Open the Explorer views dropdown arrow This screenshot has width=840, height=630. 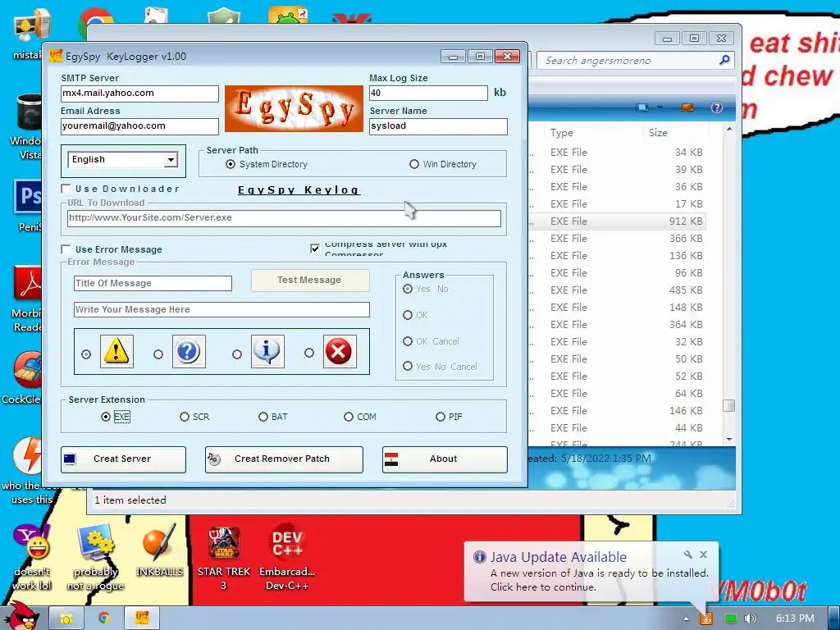tap(660, 107)
